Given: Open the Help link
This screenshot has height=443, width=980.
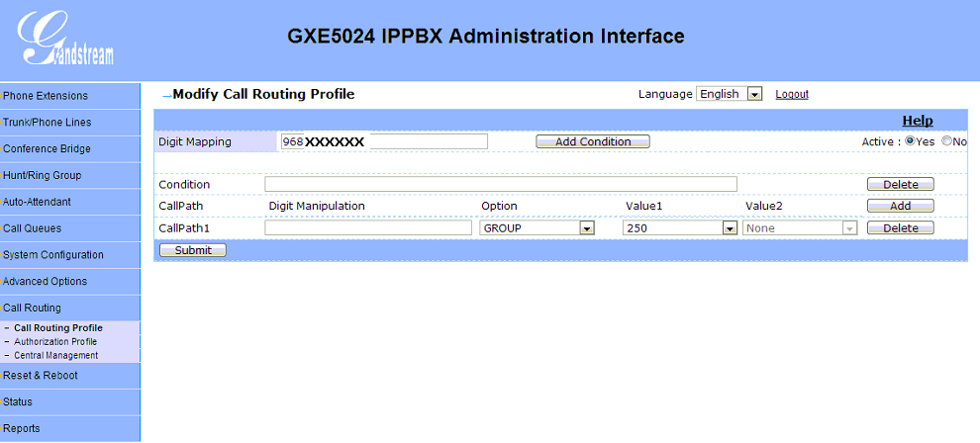Looking at the screenshot, I should tap(917, 121).
